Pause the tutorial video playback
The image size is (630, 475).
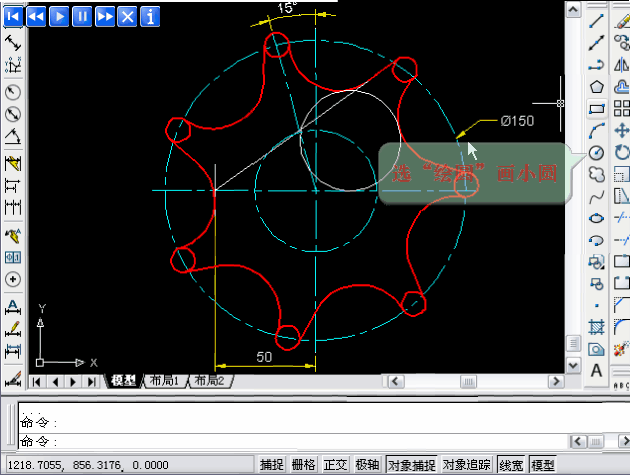(82, 16)
